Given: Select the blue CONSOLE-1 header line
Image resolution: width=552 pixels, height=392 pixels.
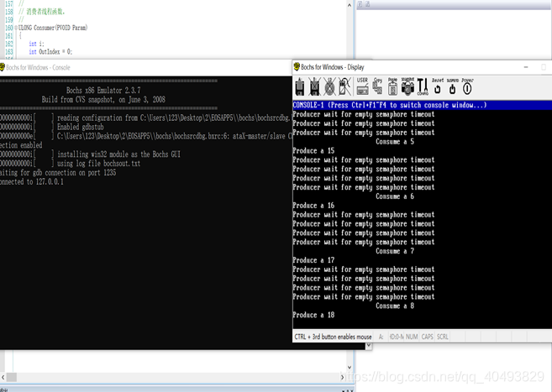Looking at the screenshot, I should 422,105.
